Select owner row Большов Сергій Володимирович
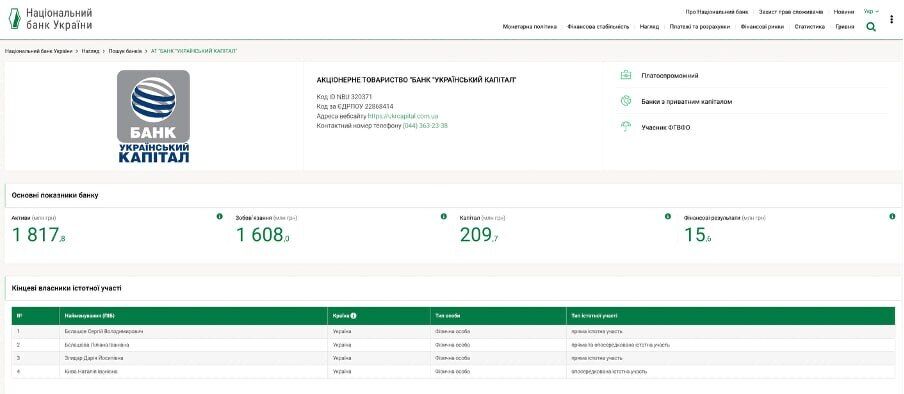Viewport: 904px width, 394px height. [x=453, y=331]
